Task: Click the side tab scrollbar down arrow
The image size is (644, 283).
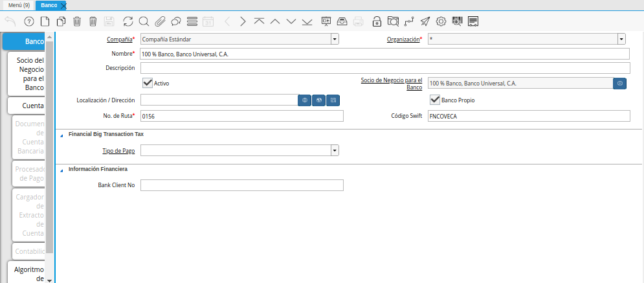Action: (x=50, y=280)
